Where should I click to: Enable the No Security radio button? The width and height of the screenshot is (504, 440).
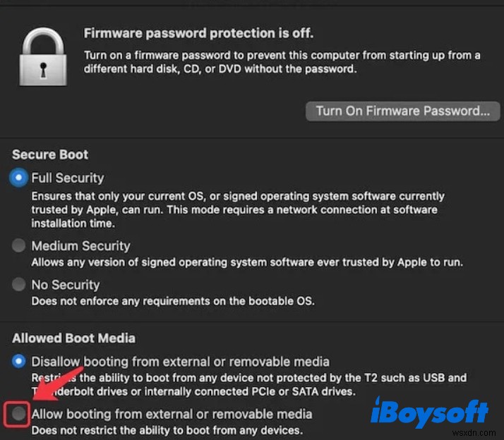(19, 285)
